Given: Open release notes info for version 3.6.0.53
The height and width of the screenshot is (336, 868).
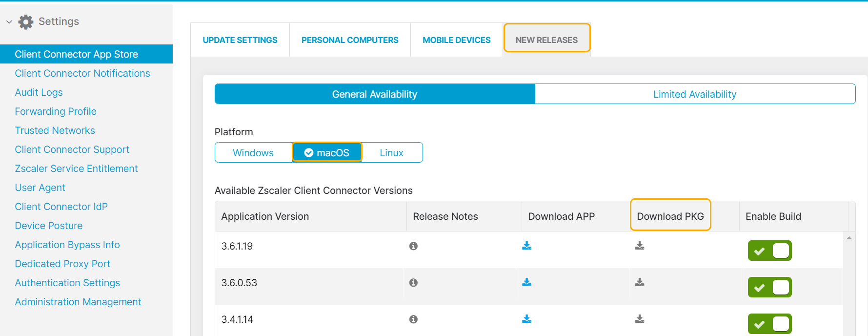Looking at the screenshot, I should tap(413, 283).
